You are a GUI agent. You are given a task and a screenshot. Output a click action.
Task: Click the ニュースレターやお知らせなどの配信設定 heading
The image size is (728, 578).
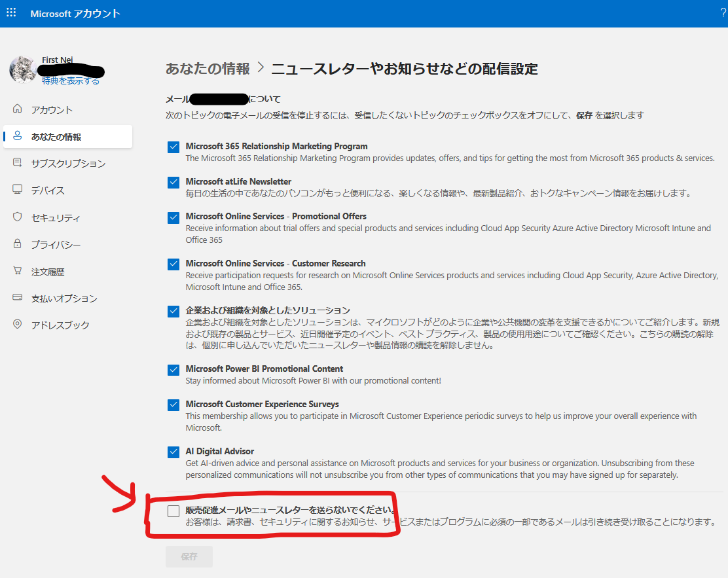coord(405,69)
